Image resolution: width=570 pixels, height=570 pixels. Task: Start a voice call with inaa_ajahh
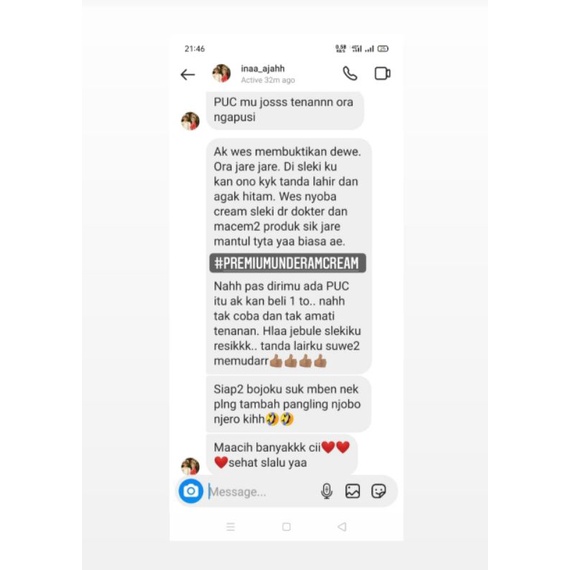(350, 74)
